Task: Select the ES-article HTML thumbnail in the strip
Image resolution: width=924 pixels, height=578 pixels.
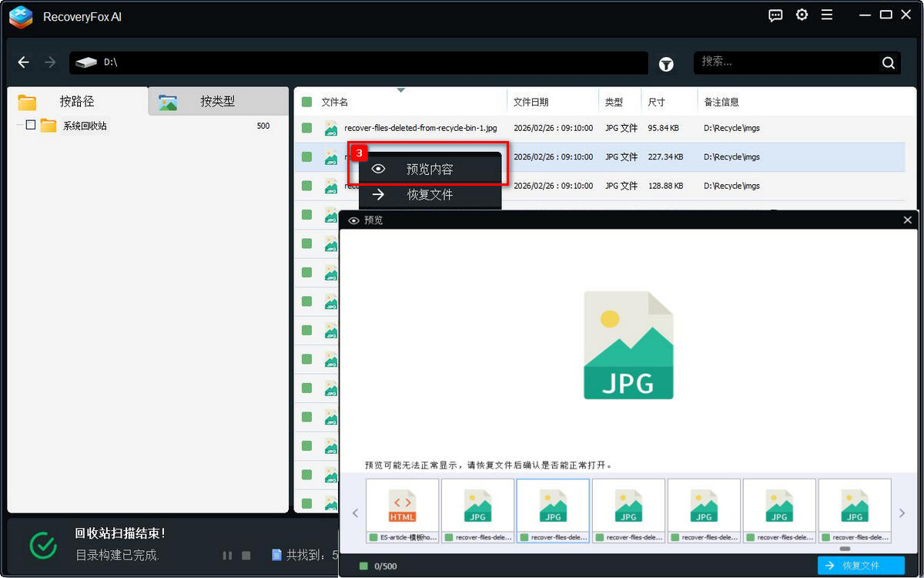Action: pos(401,510)
